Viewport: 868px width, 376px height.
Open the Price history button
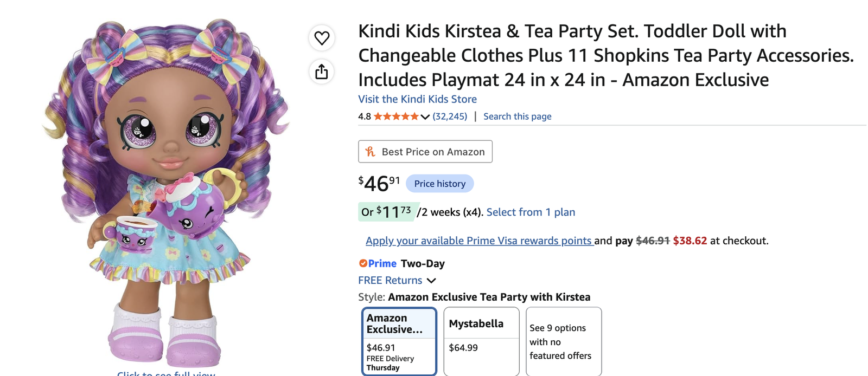[x=440, y=184]
